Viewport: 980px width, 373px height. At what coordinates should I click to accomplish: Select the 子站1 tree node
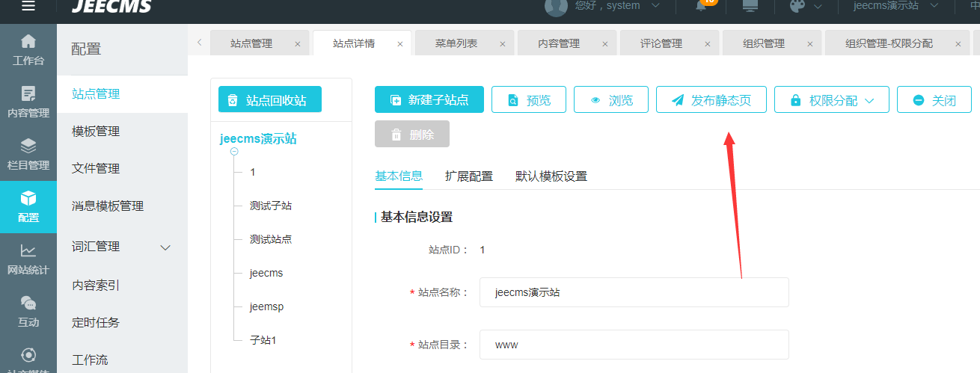click(263, 340)
